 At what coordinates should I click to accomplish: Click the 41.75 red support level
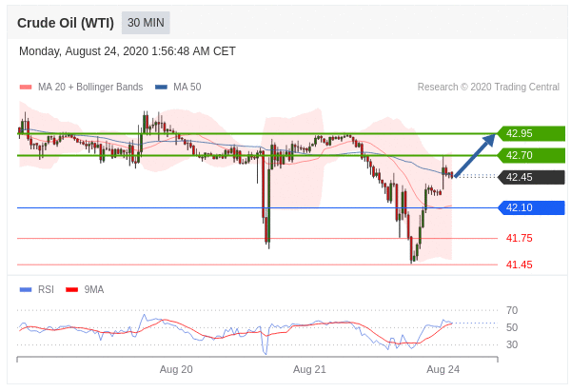pos(519,238)
